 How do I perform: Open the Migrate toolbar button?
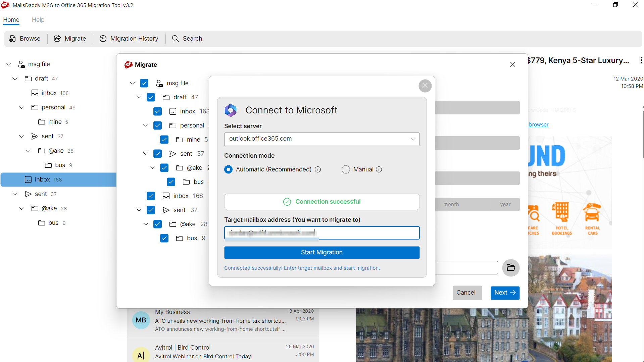(x=70, y=39)
